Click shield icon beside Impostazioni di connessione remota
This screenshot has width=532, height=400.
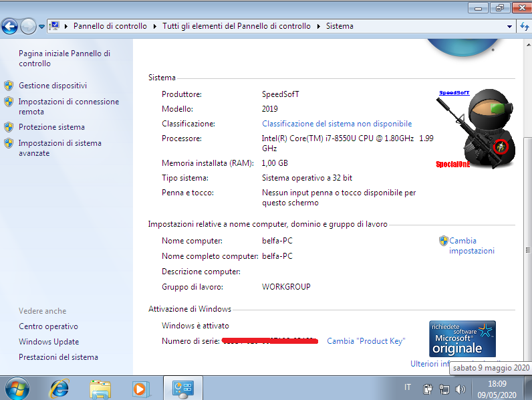tap(9, 102)
